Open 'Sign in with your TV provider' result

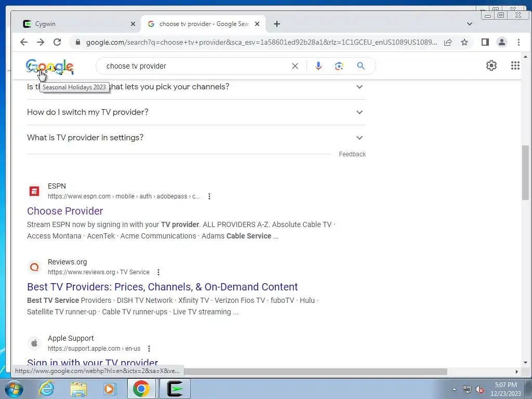tap(92, 363)
